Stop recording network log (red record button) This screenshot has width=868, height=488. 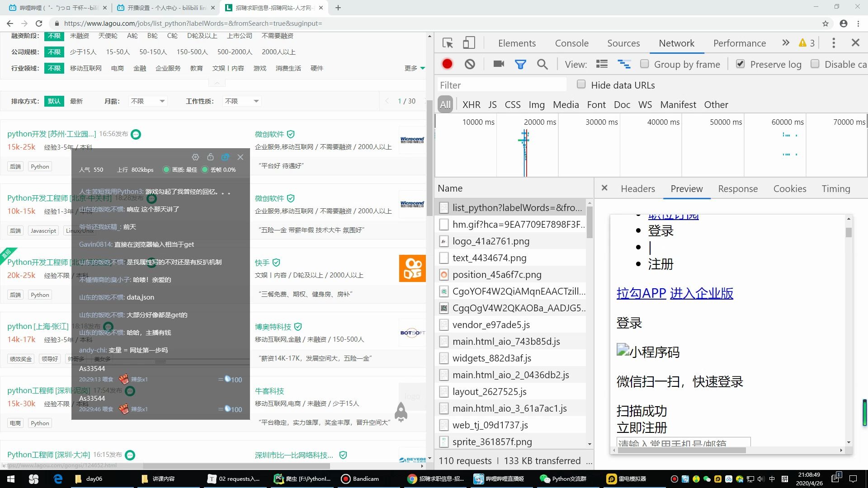point(447,64)
